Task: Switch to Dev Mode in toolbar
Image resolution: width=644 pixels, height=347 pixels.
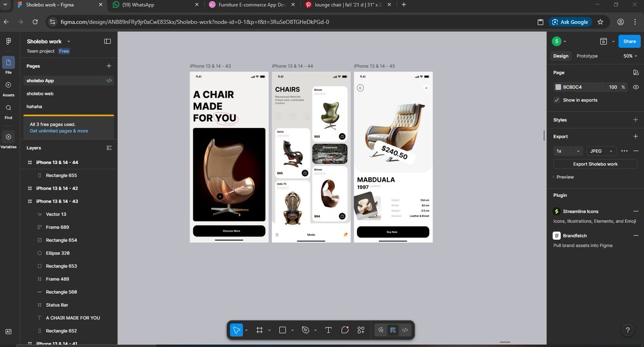Action: [x=405, y=330]
